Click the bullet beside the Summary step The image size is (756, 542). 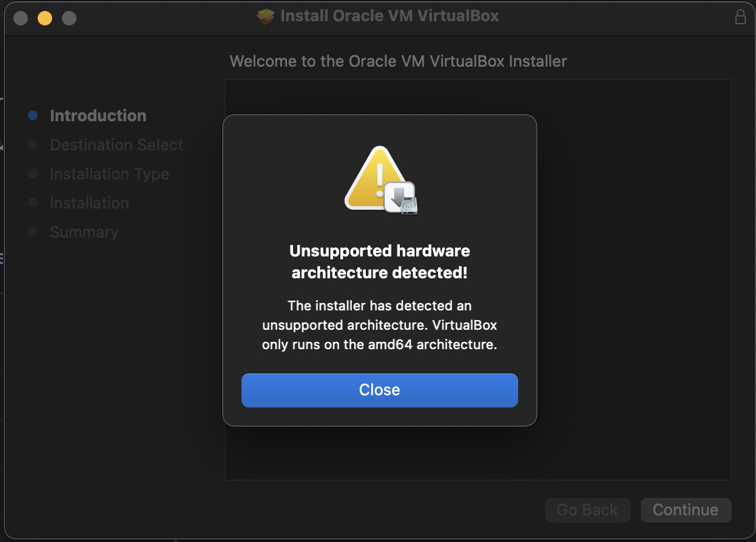tap(33, 232)
